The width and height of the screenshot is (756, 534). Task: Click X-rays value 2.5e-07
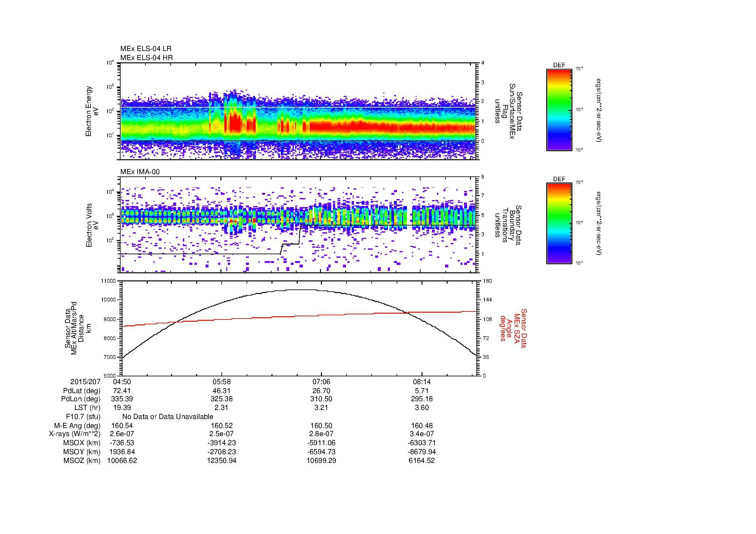[222, 434]
